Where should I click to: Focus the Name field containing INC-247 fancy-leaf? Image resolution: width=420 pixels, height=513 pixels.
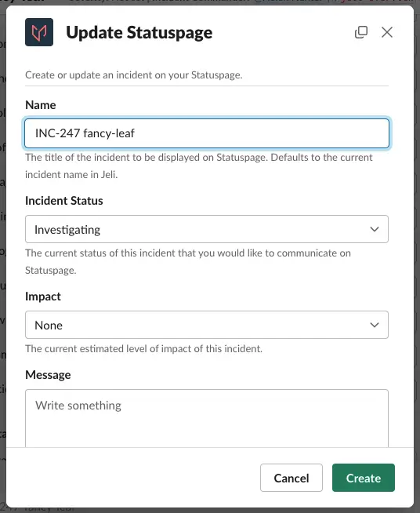coord(207,133)
